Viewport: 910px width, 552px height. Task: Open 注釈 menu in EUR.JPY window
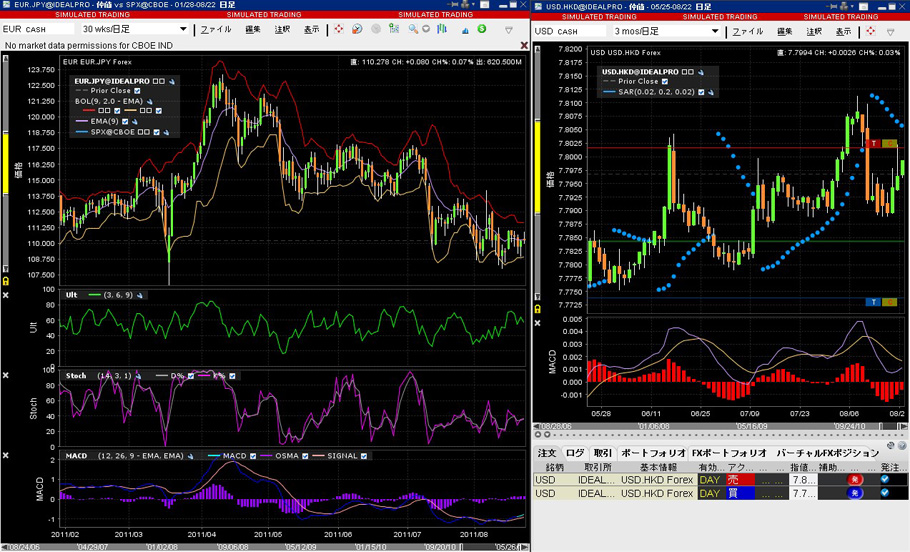(283, 29)
